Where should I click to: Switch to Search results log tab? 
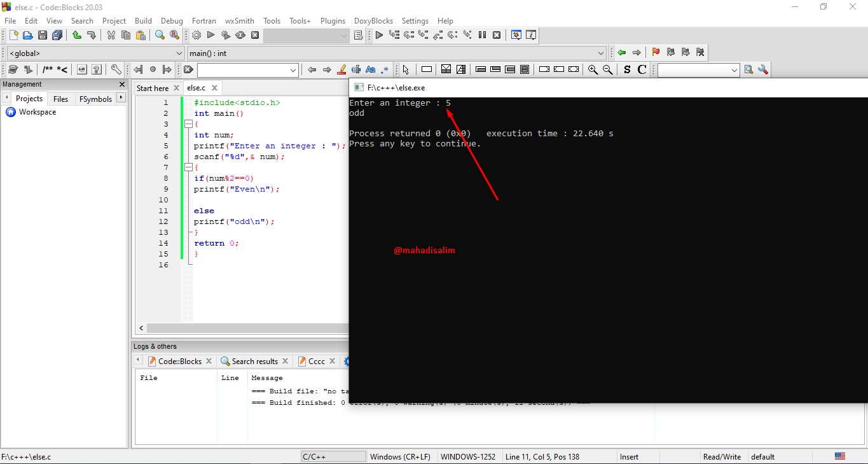pos(254,361)
